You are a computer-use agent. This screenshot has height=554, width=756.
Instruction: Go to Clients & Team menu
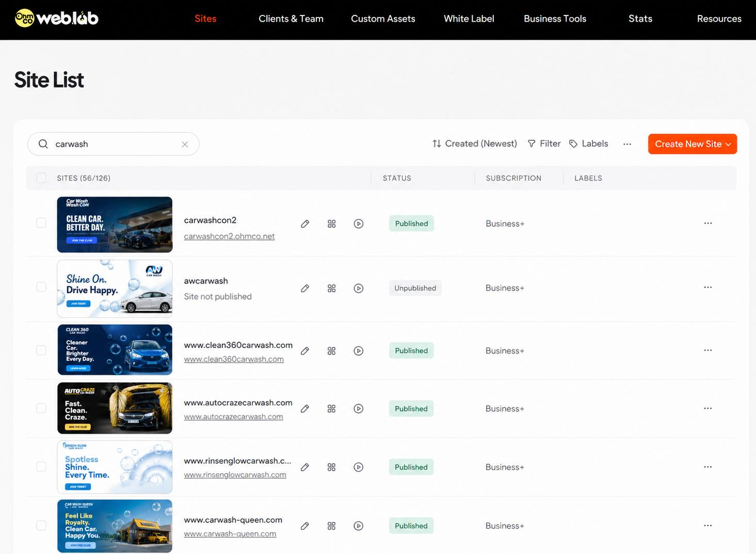291,19
